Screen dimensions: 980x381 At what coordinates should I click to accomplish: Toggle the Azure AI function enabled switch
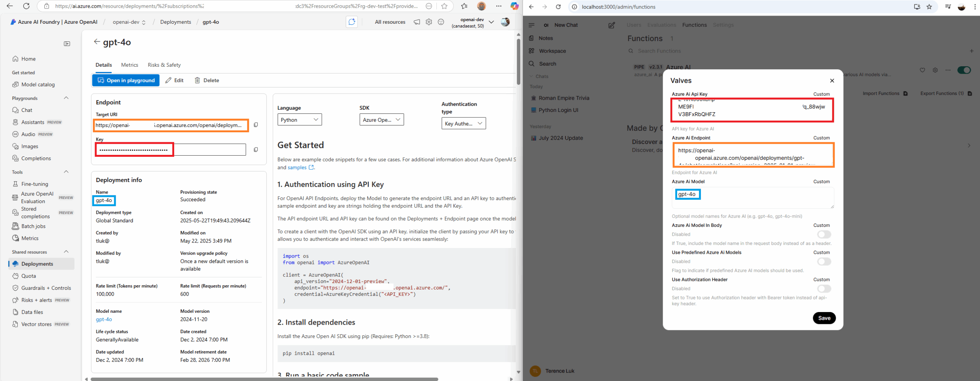964,70
